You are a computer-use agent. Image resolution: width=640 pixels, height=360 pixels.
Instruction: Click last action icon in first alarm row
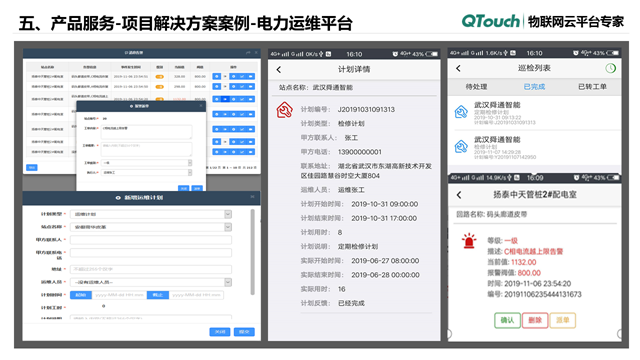coord(251,76)
